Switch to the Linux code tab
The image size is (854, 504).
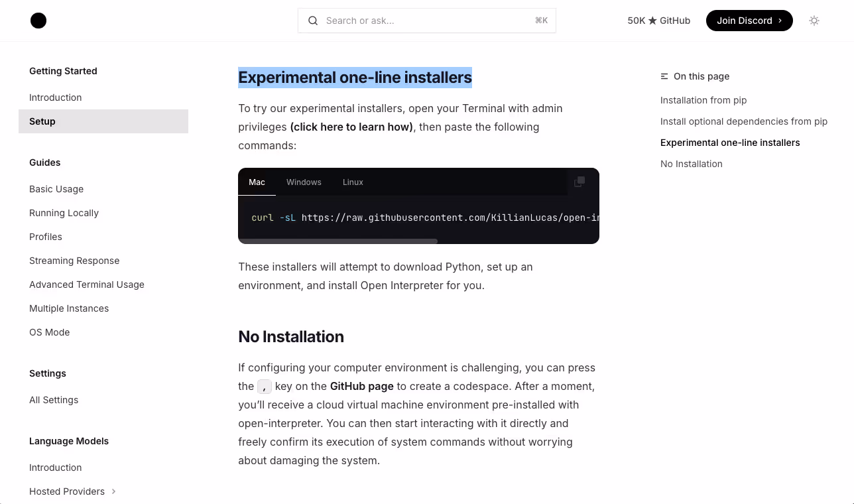coord(353,182)
